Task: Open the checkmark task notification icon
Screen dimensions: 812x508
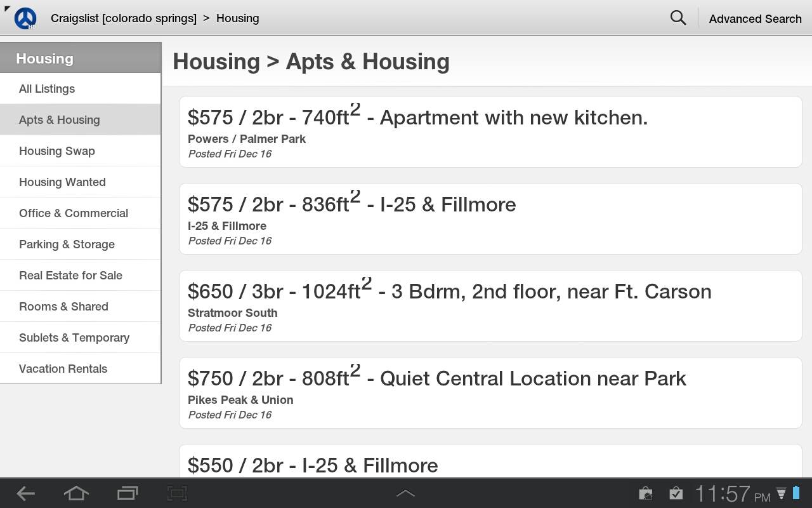Action: pyautogui.click(x=676, y=493)
